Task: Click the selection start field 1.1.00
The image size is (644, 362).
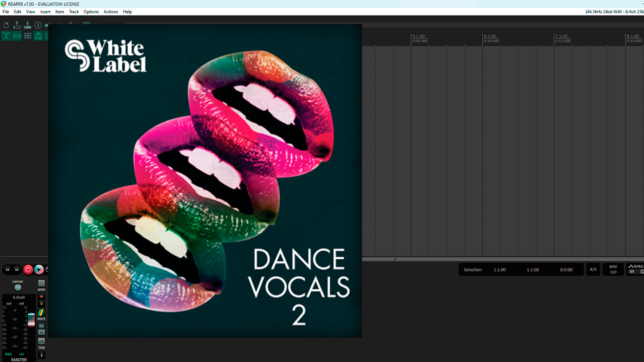Action: [500, 270]
